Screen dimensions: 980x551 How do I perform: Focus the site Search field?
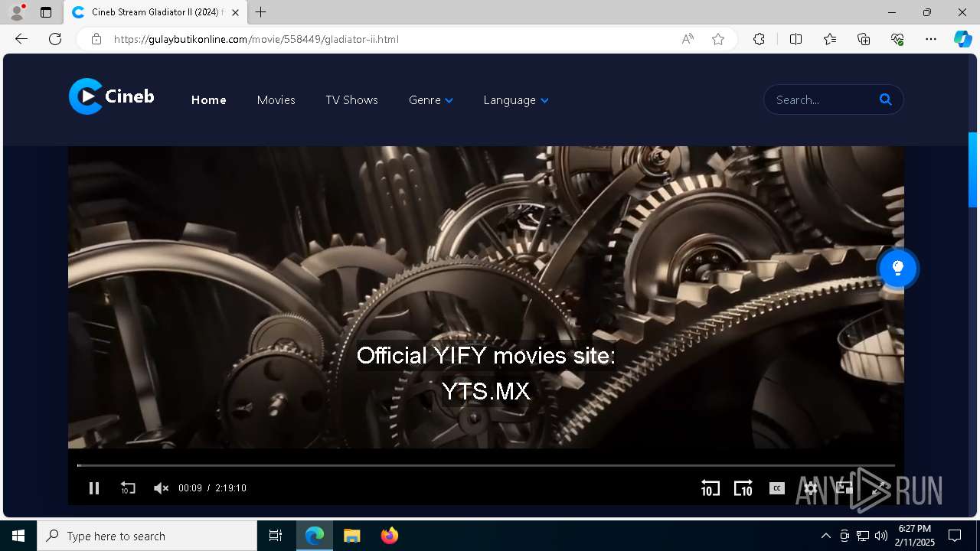[822, 99]
